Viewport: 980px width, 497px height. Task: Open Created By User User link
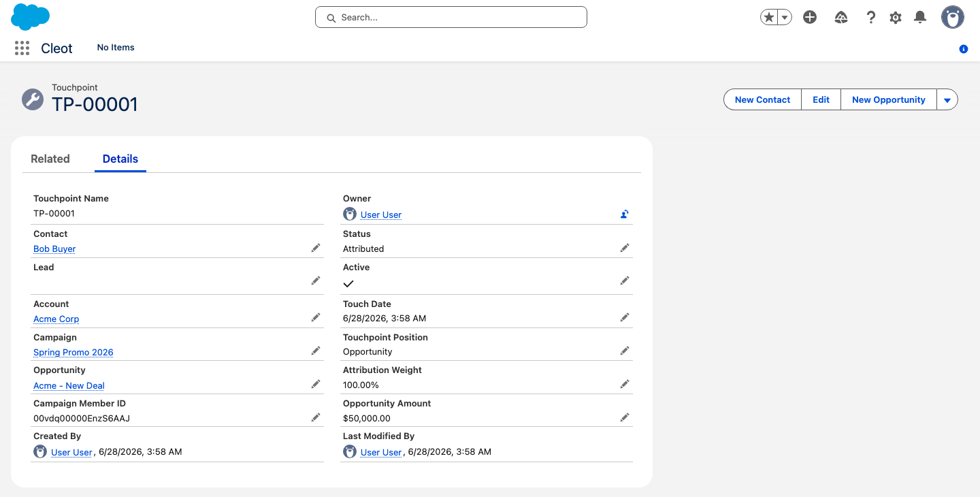[71, 452]
